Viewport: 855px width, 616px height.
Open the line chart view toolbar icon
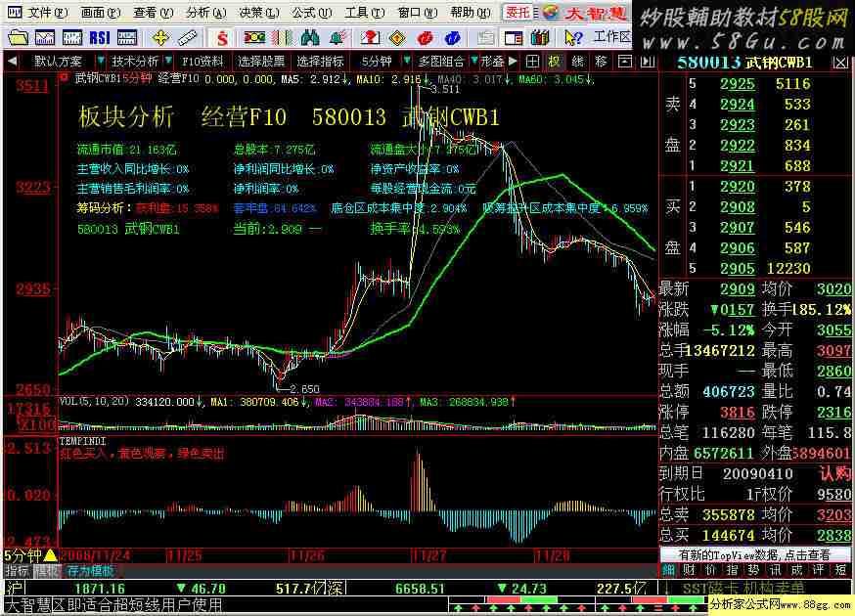(45, 37)
